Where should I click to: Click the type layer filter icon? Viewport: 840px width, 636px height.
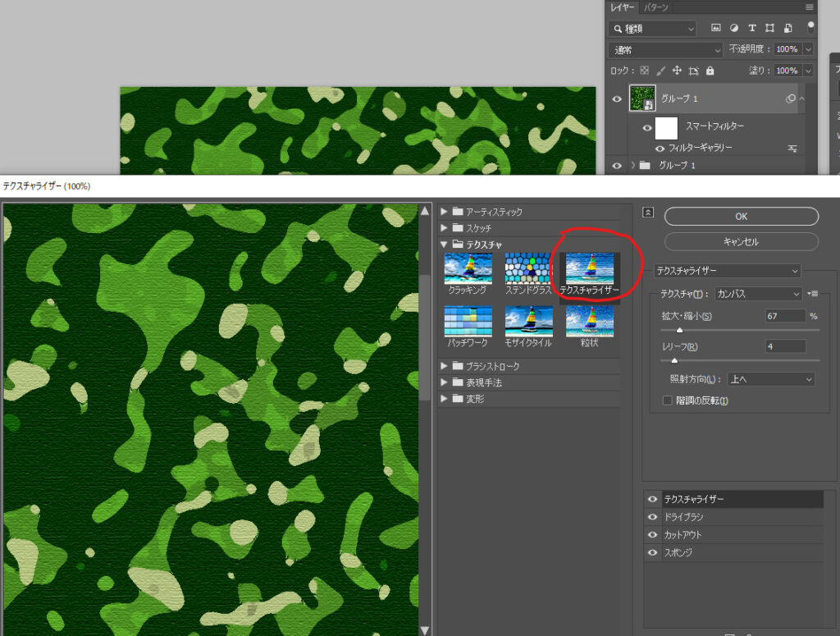point(751,28)
